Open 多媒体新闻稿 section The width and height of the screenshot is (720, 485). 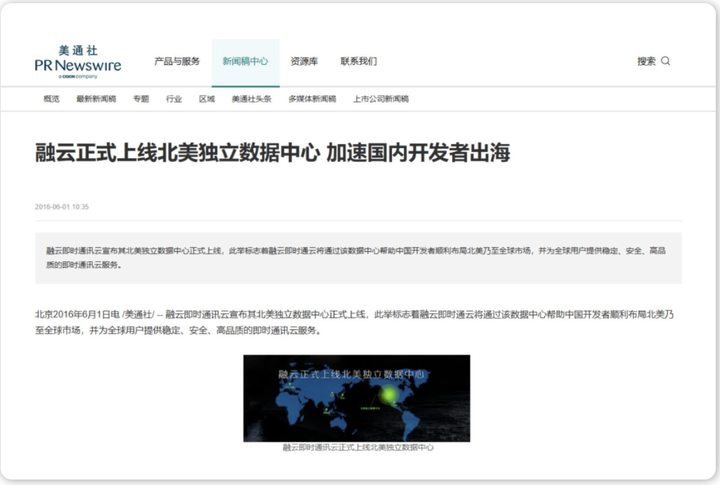[312, 99]
